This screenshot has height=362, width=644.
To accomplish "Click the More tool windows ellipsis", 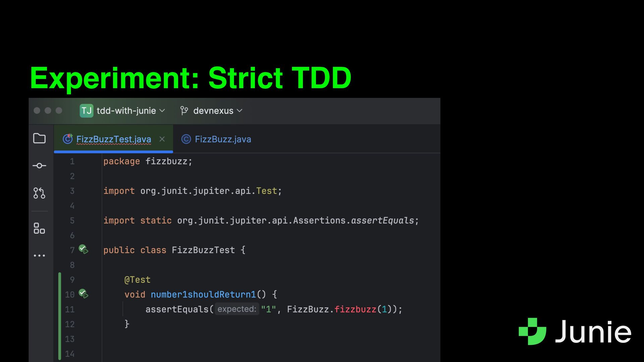I will pyautogui.click(x=39, y=256).
